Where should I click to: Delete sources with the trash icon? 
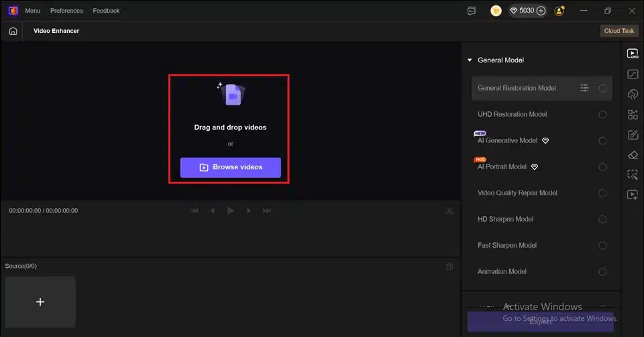point(449,267)
